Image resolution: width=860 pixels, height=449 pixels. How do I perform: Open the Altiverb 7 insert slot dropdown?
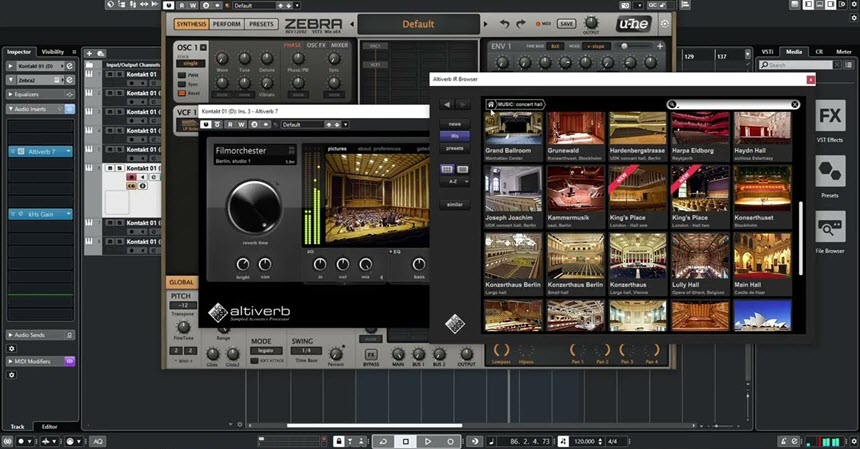pos(69,151)
